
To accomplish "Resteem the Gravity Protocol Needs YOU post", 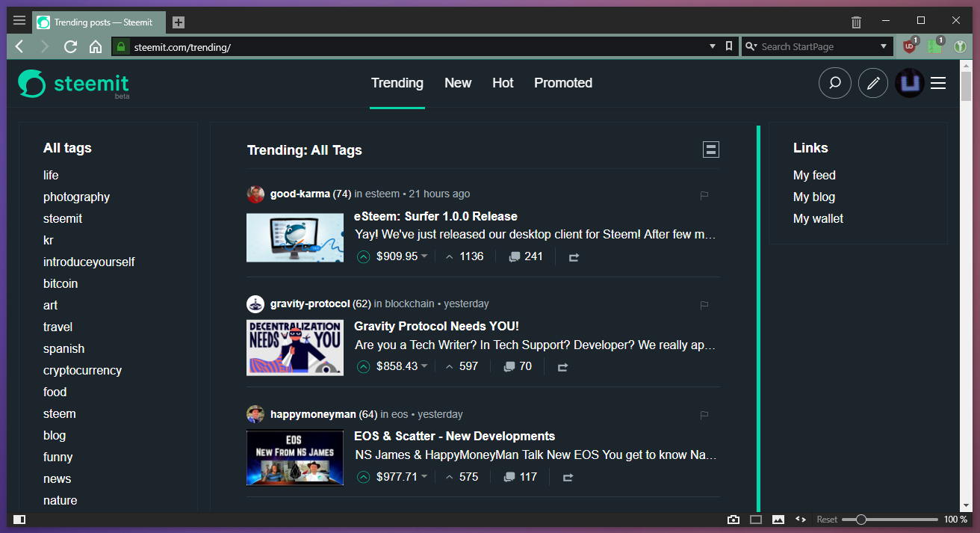I will (x=562, y=367).
